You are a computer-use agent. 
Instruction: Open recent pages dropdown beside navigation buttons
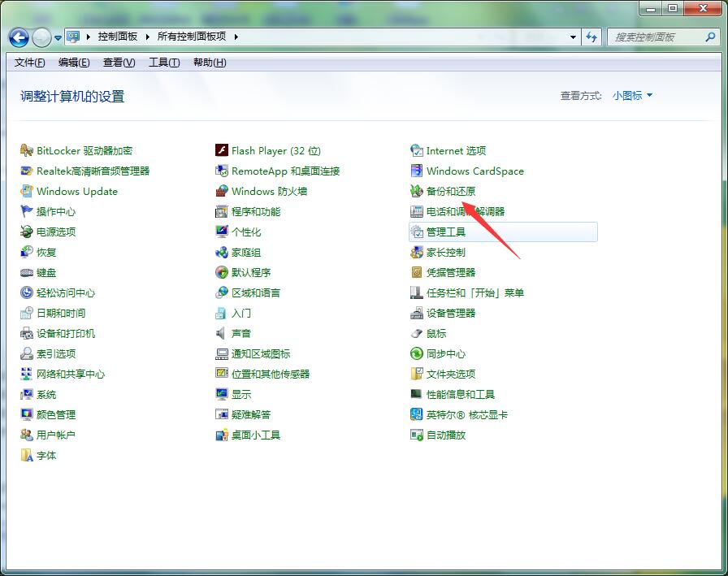click(x=58, y=37)
